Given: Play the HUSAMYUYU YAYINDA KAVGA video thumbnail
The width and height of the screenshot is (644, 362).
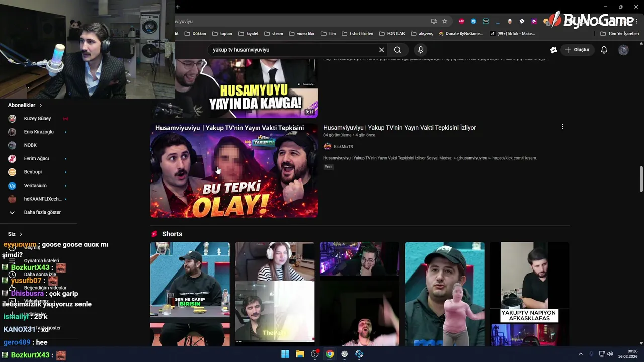Looking at the screenshot, I should click(234, 88).
